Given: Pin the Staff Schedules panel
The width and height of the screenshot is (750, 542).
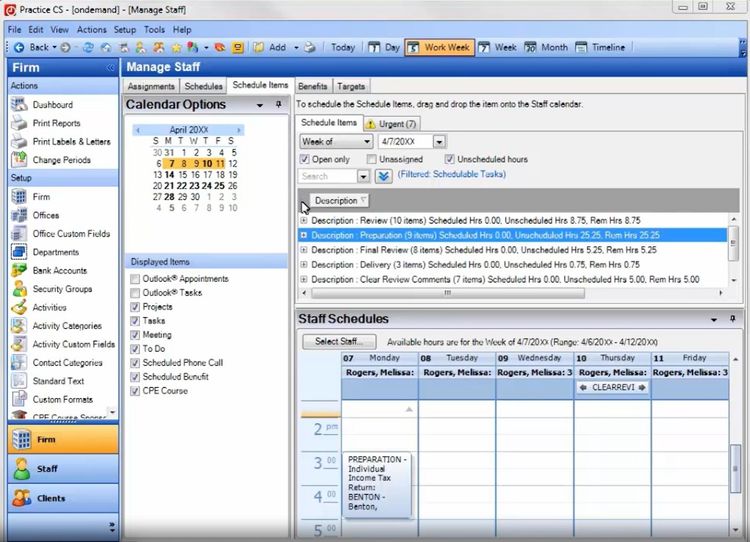Looking at the screenshot, I should coord(733,319).
